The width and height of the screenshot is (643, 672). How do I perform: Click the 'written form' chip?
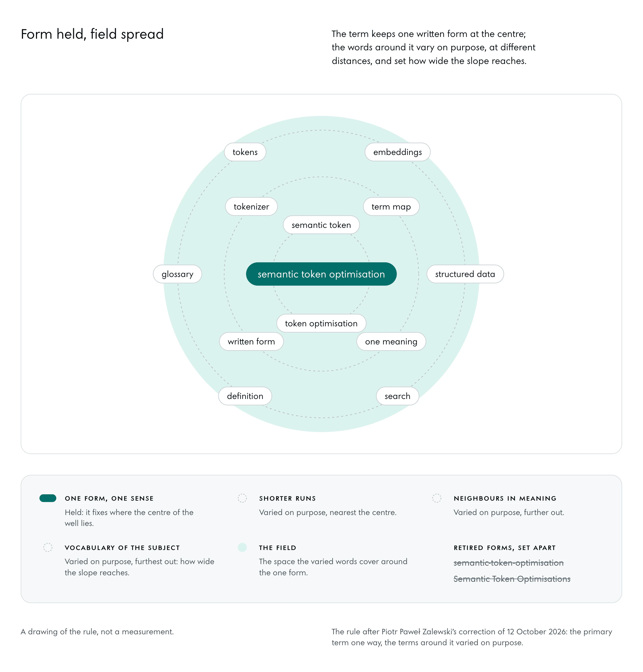(251, 341)
